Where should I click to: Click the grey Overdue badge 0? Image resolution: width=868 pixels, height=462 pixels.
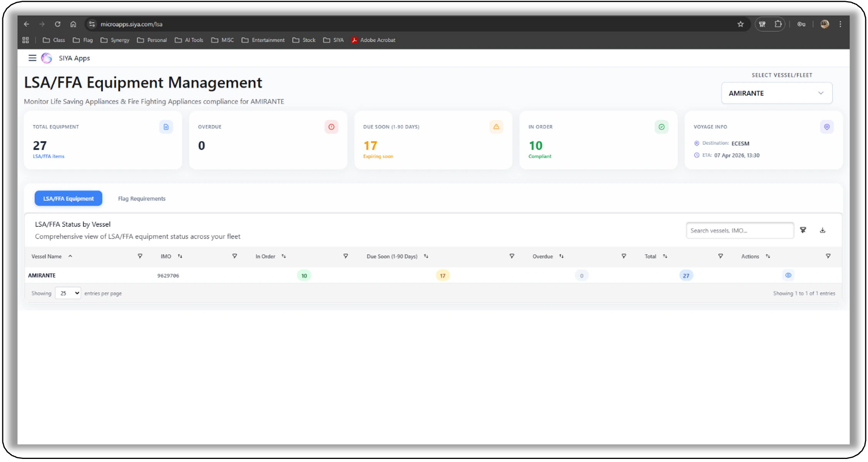click(x=582, y=276)
